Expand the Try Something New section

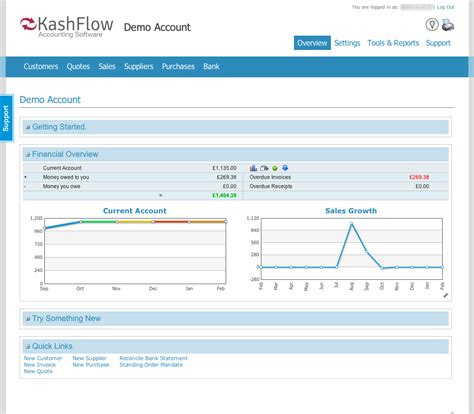pyautogui.click(x=28, y=319)
